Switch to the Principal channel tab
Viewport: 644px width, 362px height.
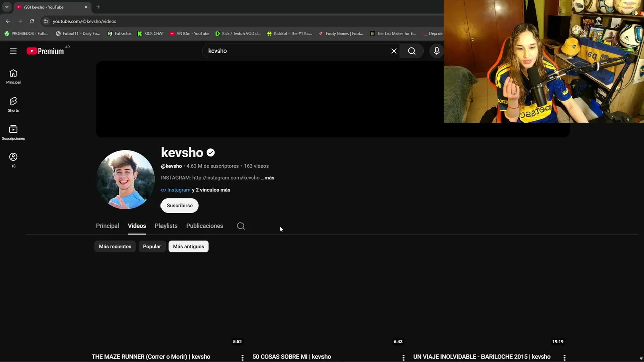[x=107, y=226]
